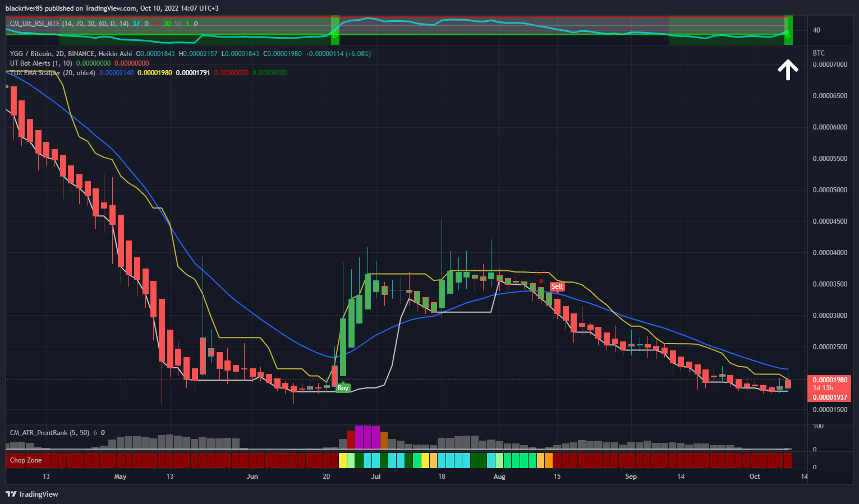Click the red RSI level 70 value
Image resolution: width=859 pixels, height=504 pixels.
(157, 24)
